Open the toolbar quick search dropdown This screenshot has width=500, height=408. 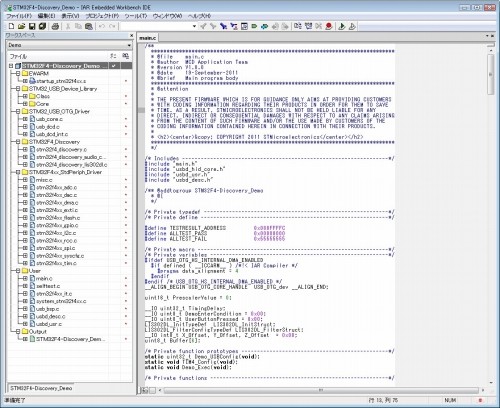click(x=194, y=26)
